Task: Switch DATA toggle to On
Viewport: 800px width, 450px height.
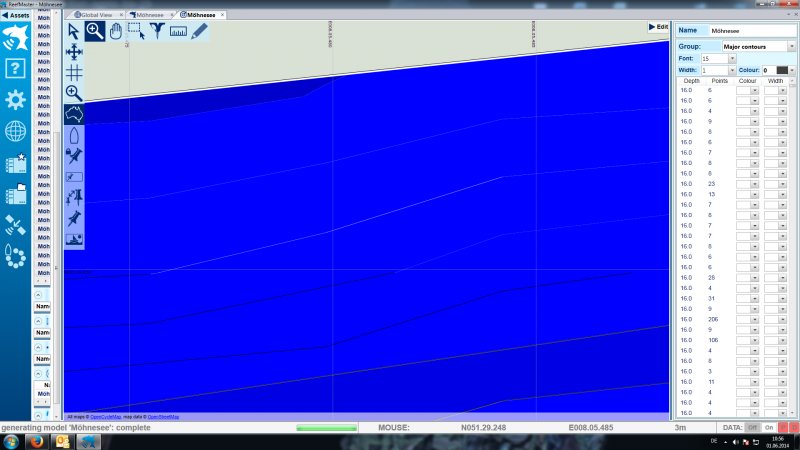Action: tap(769, 427)
